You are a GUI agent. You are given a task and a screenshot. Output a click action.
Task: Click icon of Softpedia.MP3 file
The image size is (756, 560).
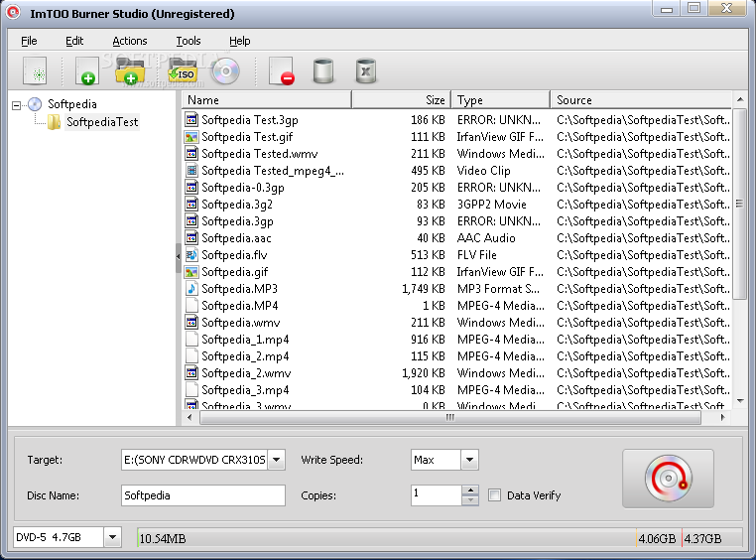(x=191, y=289)
